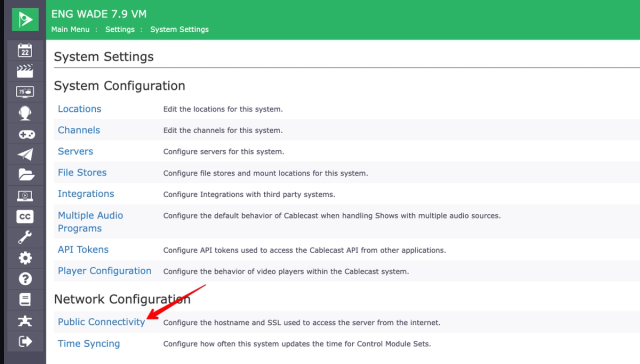Screen dimensions: 640x364
Task: Select the CC closed captions icon
Action: point(25,217)
